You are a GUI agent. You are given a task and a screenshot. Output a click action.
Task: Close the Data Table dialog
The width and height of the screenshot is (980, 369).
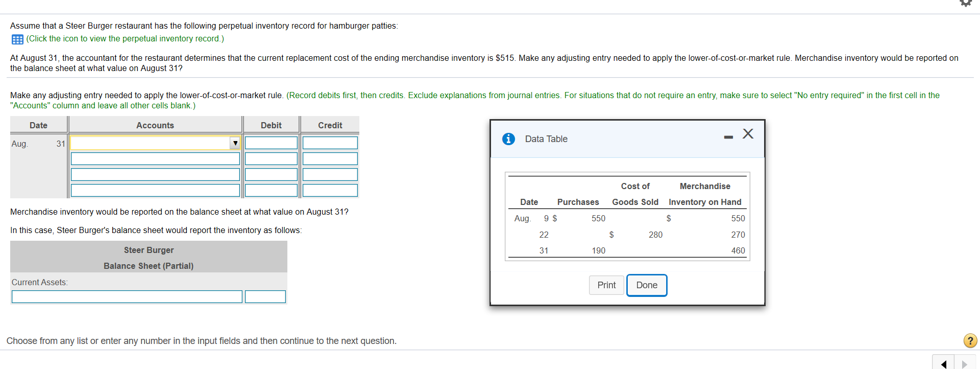click(748, 134)
